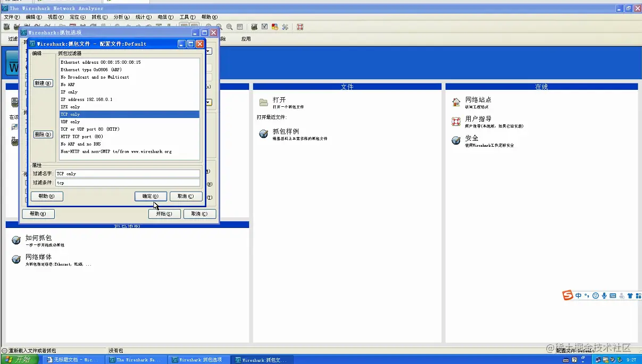Switch to The Wireshark Network taskbar item

click(137, 360)
